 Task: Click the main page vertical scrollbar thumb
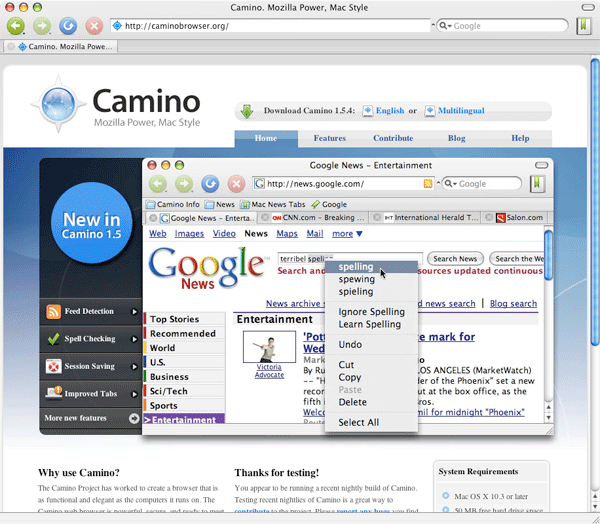[594, 202]
